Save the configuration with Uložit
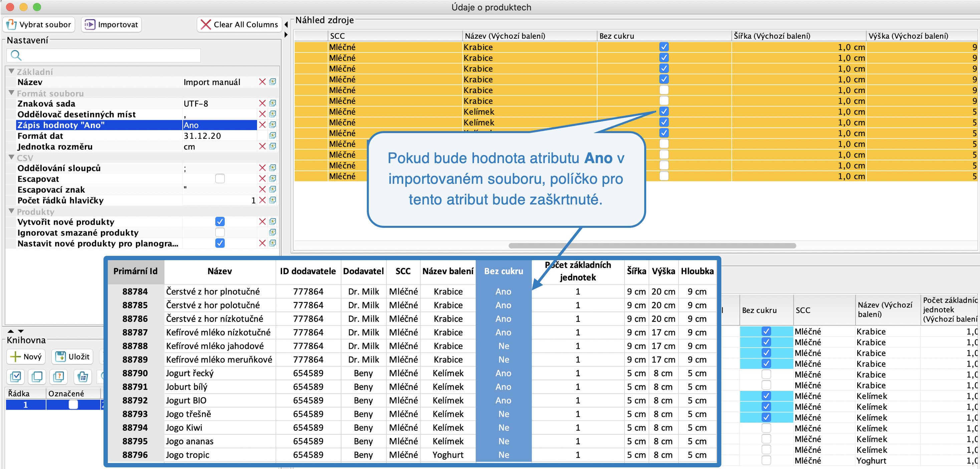 [x=73, y=357]
